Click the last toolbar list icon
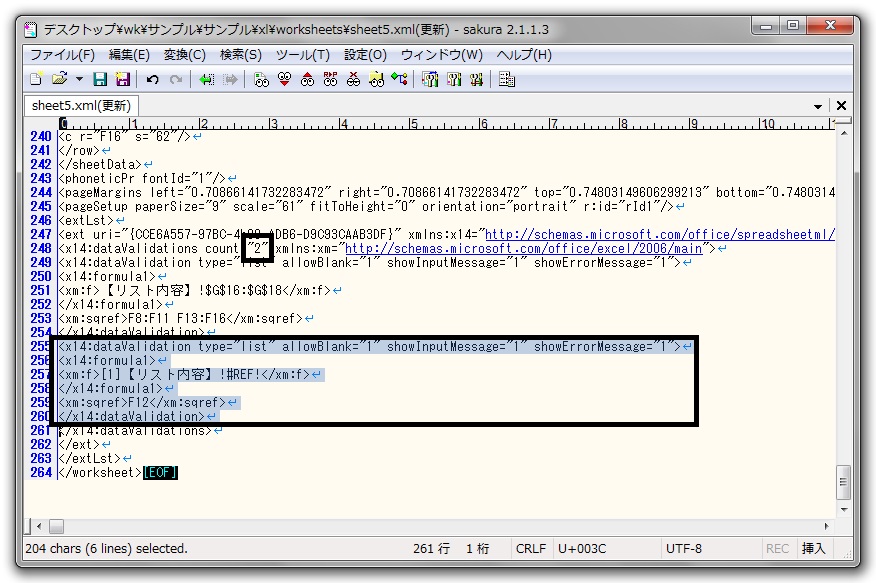Image resolution: width=876 pixels, height=583 pixels. point(507,79)
